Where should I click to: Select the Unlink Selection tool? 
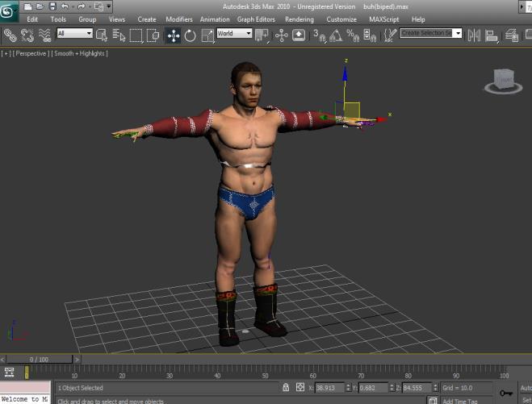click(x=27, y=35)
